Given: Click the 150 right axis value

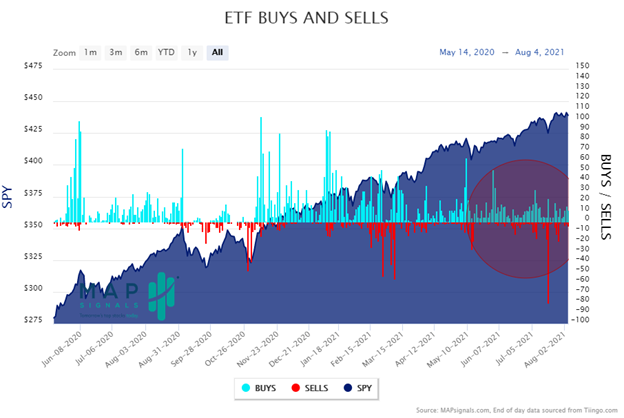Looking at the screenshot, I should click(x=582, y=66).
